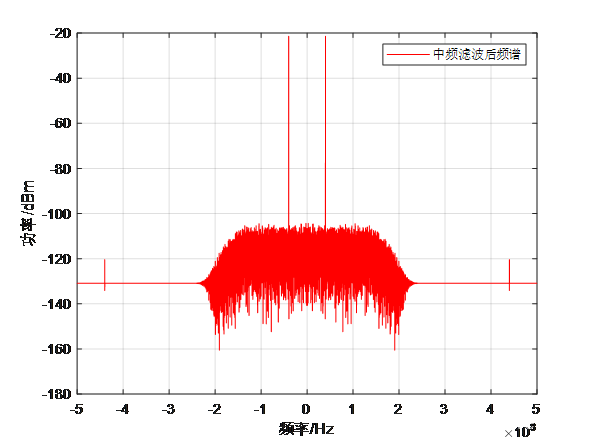The height and width of the screenshot is (443, 593).
Task: Click the y-axis tick label -160
Action: [x=57, y=349]
